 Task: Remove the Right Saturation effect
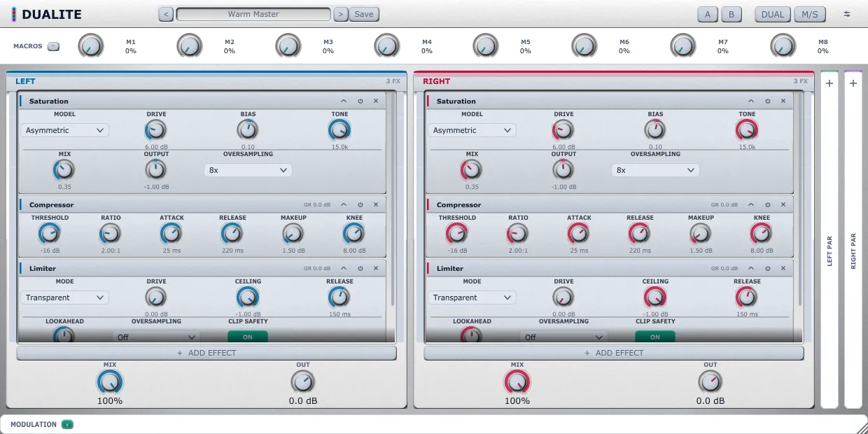[x=783, y=101]
